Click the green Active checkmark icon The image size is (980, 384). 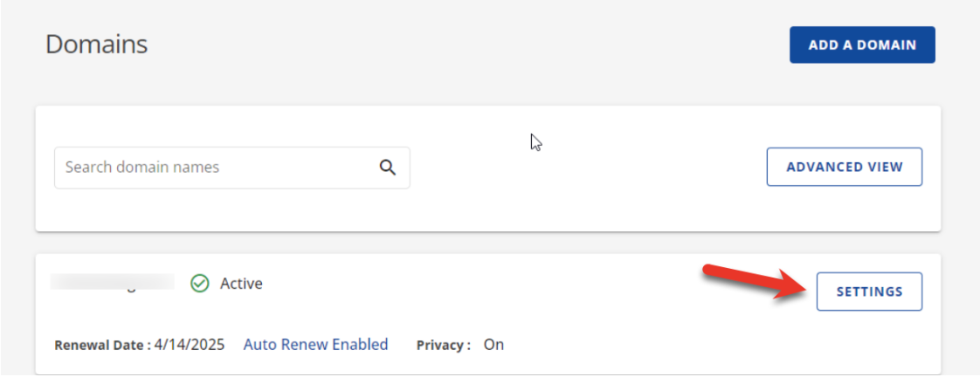pos(199,285)
